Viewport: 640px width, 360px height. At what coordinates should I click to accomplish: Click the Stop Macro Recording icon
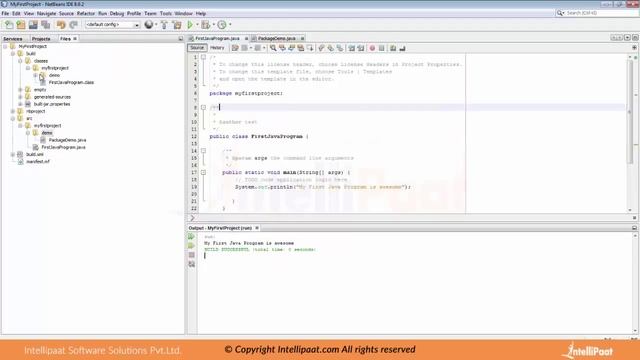coord(382,48)
